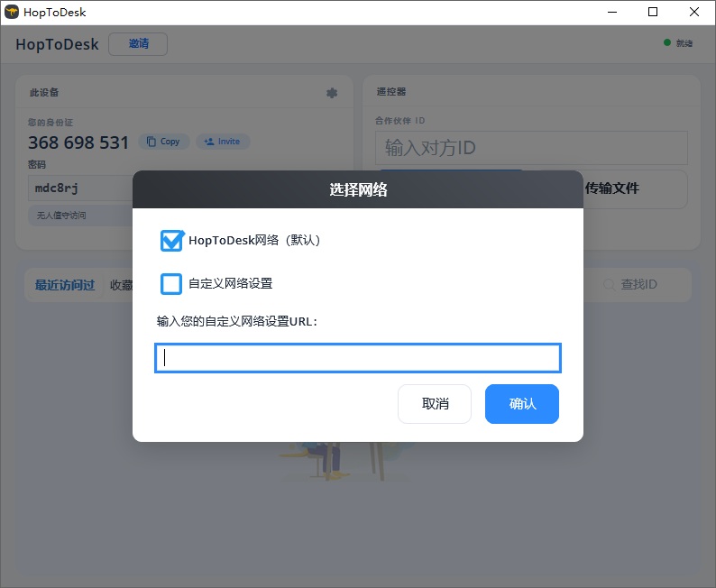Screen dimensions: 716x588
Task: Cancel the dialog with 取消 button
Action: [435, 404]
